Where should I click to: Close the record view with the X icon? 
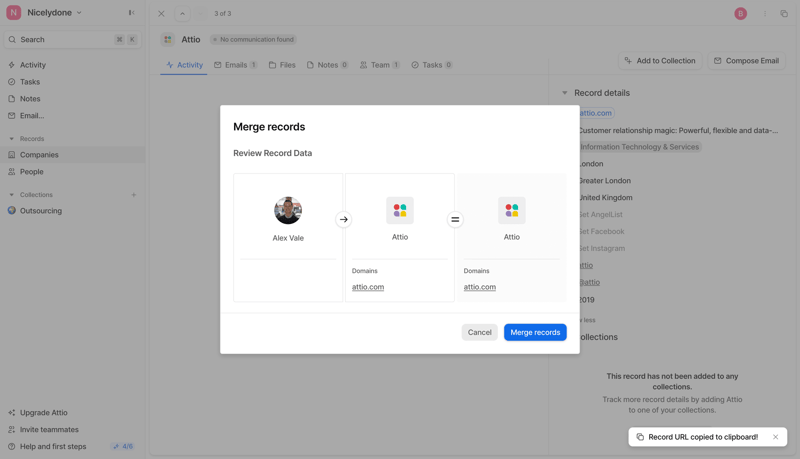click(161, 14)
